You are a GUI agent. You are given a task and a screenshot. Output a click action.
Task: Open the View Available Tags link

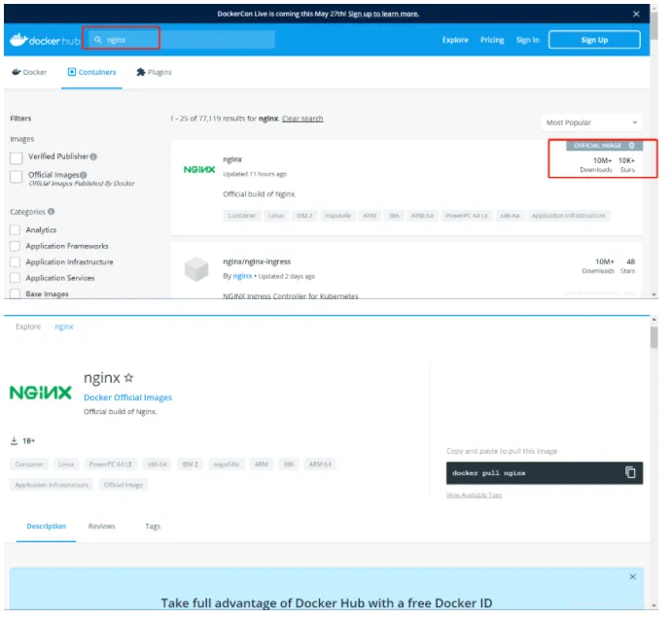pyautogui.click(x=474, y=496)
